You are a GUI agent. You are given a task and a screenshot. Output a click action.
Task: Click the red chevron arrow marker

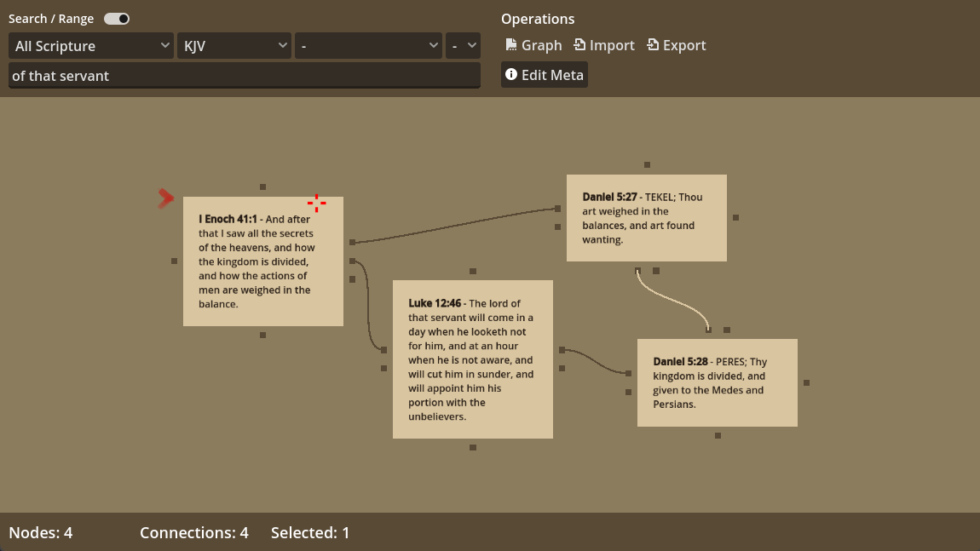[165, 198]
